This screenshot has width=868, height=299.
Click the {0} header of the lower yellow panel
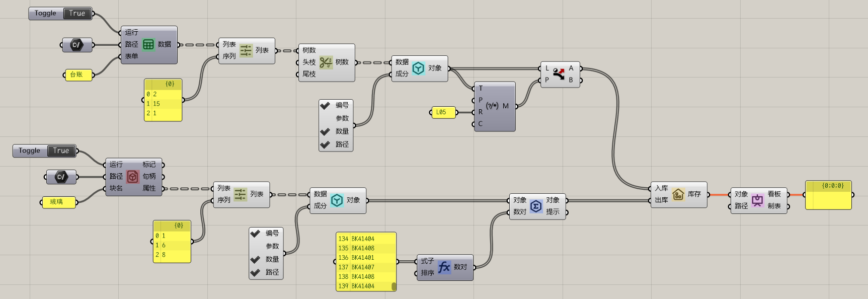(x=172, y=226)
